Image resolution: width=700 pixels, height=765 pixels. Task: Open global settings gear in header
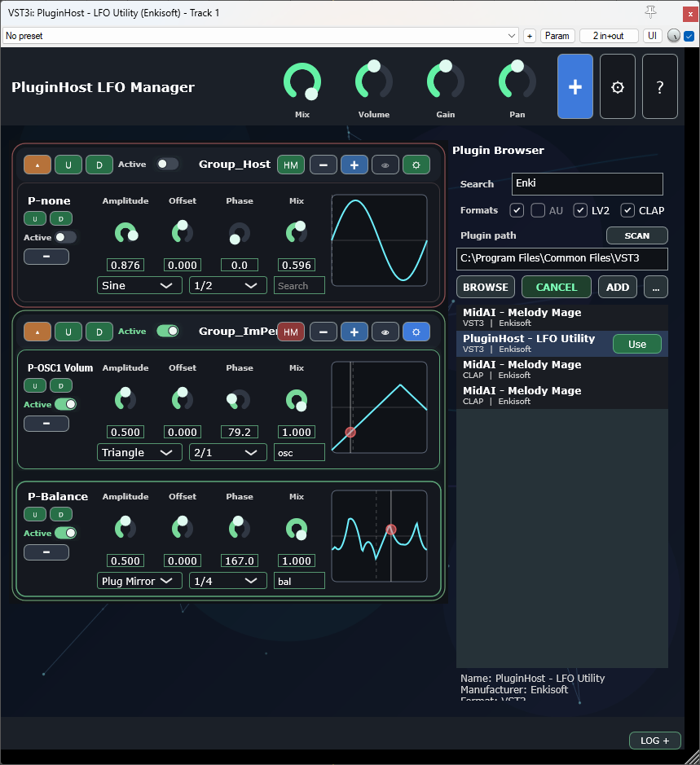click(x=618, y=86)
